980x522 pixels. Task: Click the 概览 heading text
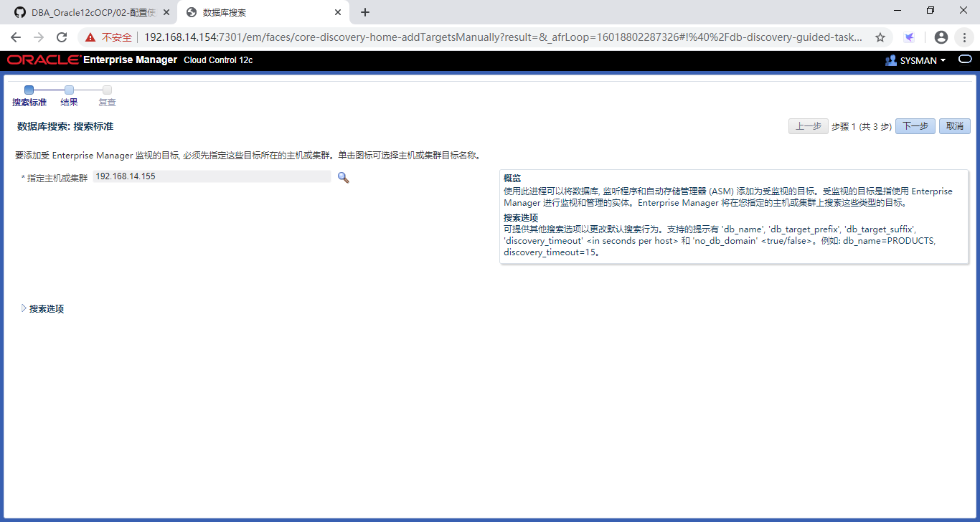click(512, 178)
